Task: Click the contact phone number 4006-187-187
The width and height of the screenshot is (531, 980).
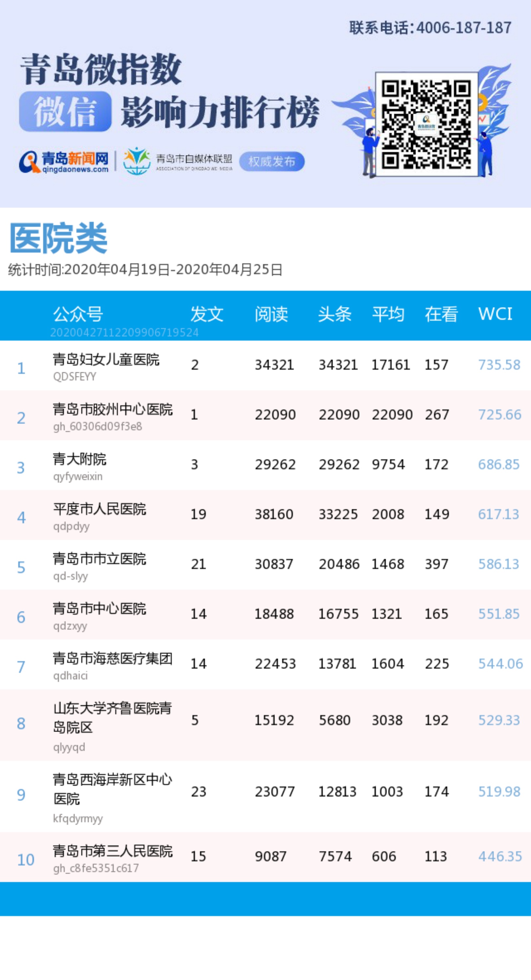Action: [463, 28]
